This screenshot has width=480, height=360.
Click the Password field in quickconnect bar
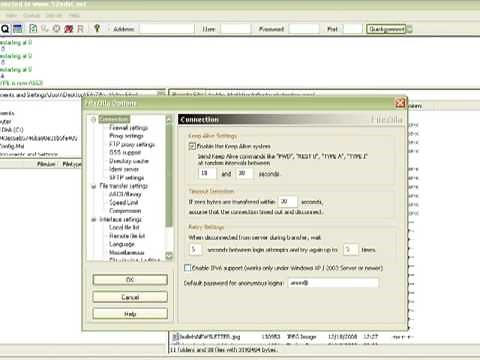click(x=304, y=29)
